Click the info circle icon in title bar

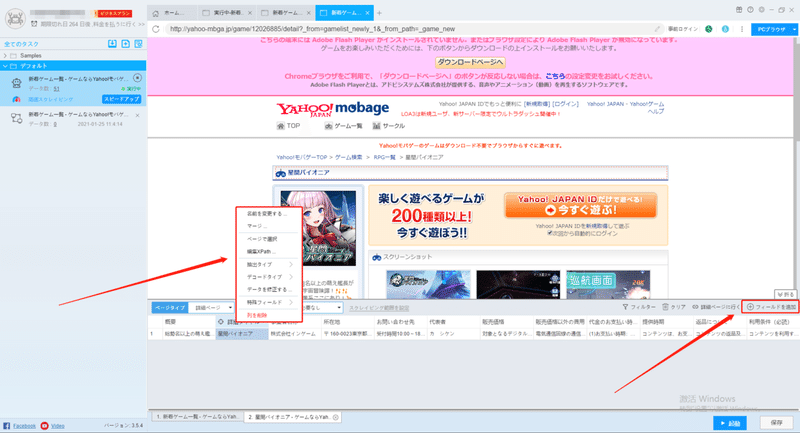750,10
